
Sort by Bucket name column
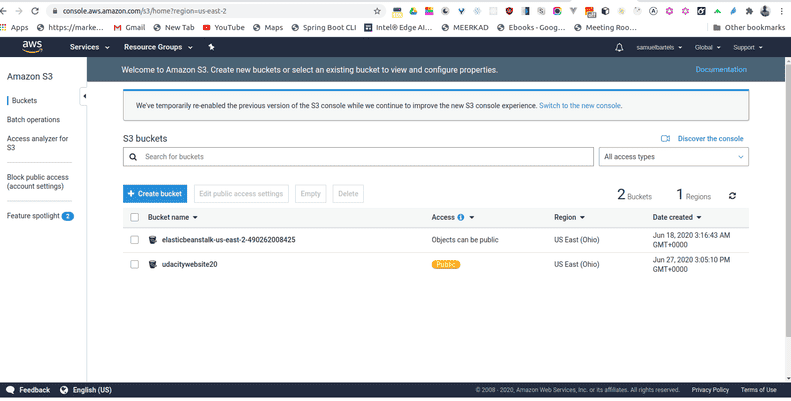pyautogui.click(x=173, y=217)
